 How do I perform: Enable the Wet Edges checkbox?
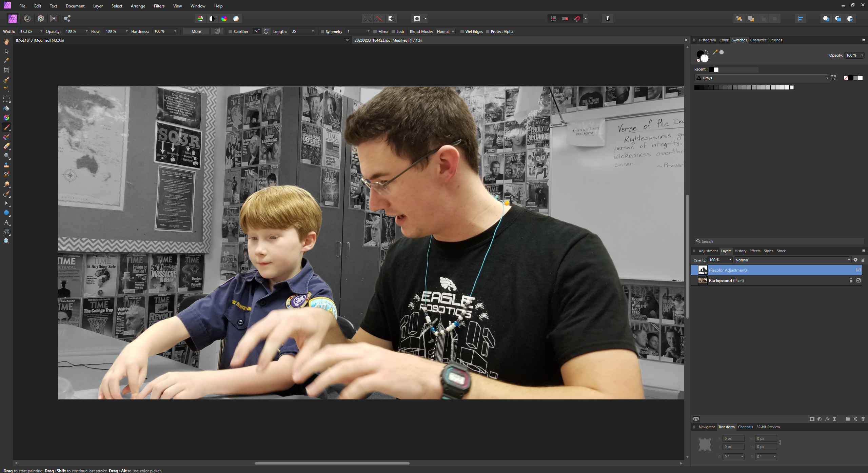pos(462,32)
